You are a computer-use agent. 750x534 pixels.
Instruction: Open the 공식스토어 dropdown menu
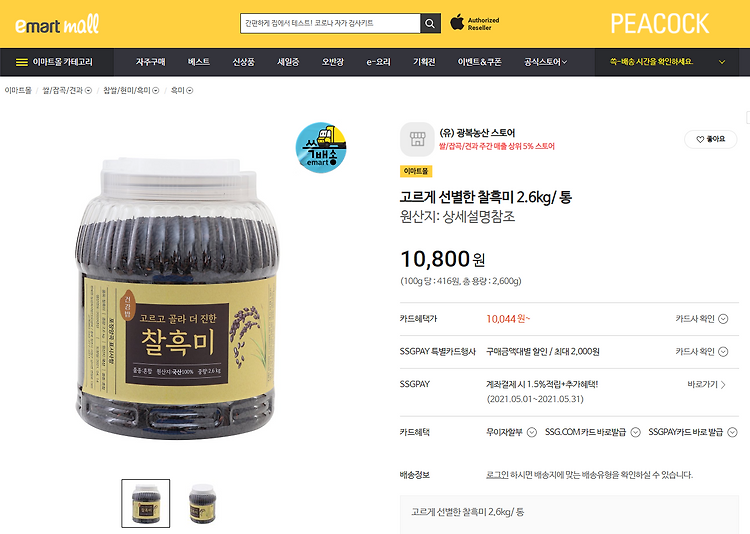pyautogui.click(x=546, y=62)
